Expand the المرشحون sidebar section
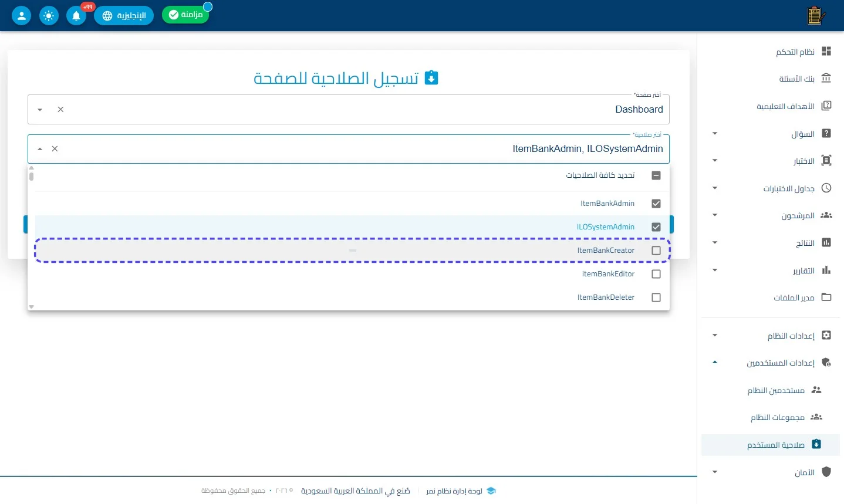Viewport: 844px width, 504px height. pos(715,215)
